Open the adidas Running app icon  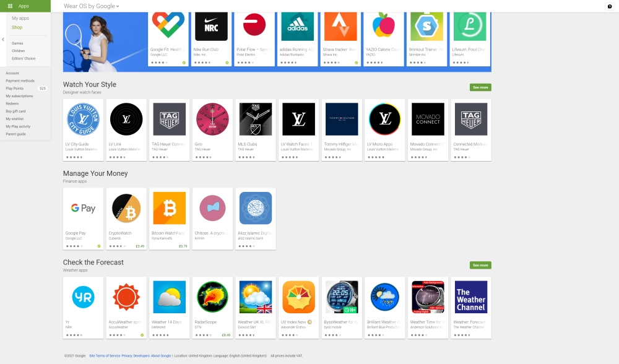point(297,26)
